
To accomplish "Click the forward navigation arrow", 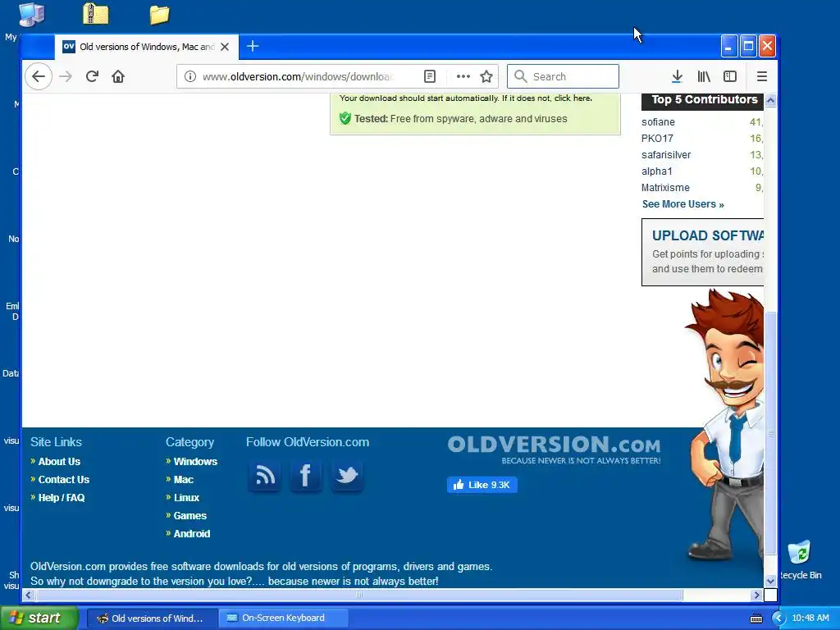I will point(66,76).
